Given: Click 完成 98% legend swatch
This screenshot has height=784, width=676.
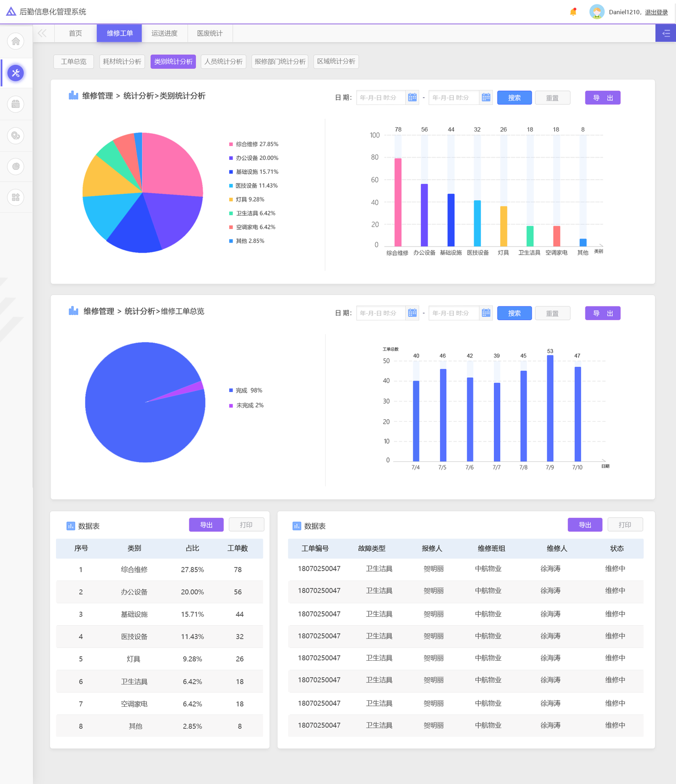Looking at the screenshot, I should pos(231,391).
